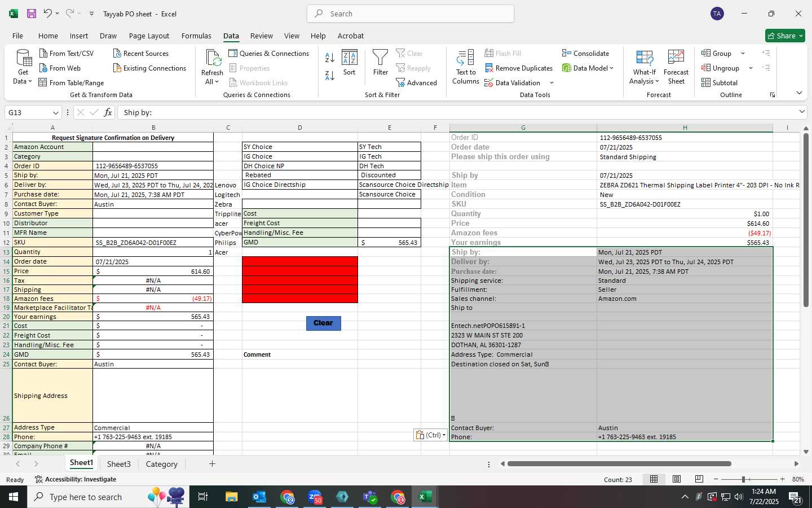Open Recent Sources
This screenshot has width=812, height=508.
pyautogui.click(x=140, y=53)
